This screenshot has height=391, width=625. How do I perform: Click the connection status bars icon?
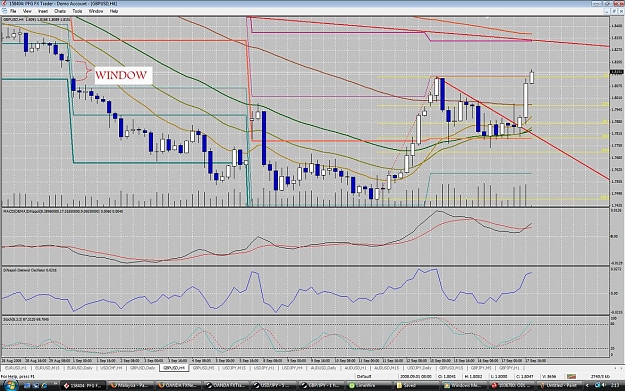[x=571, y=376]
